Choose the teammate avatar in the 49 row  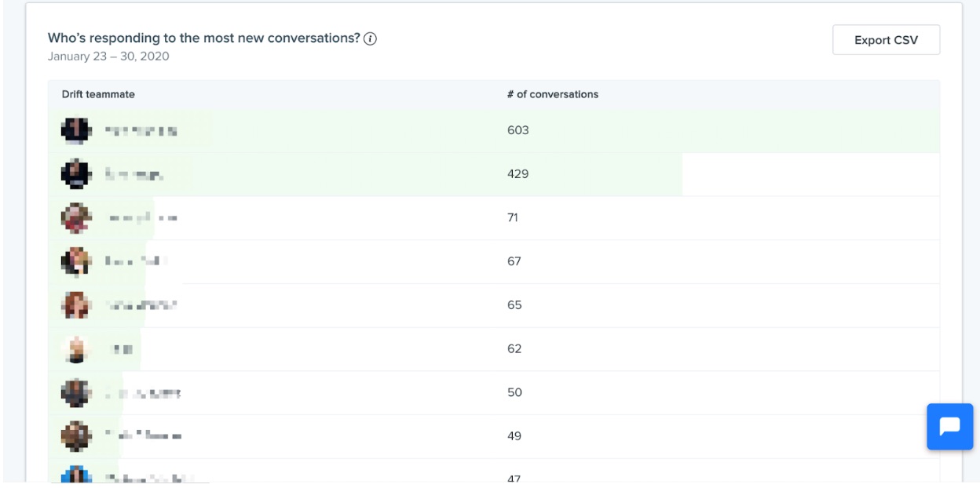[76, 436]
